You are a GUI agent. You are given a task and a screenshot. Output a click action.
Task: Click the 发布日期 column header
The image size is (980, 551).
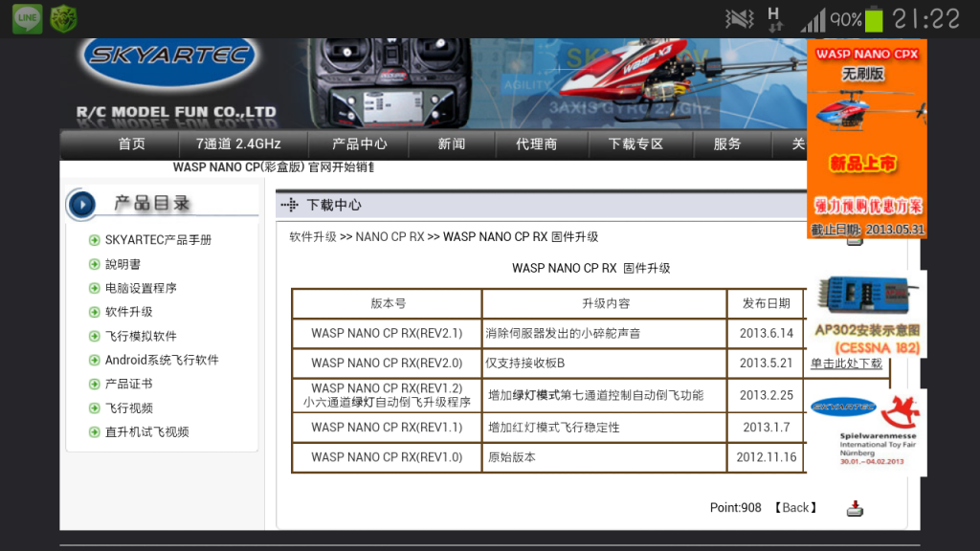(767, 303)
